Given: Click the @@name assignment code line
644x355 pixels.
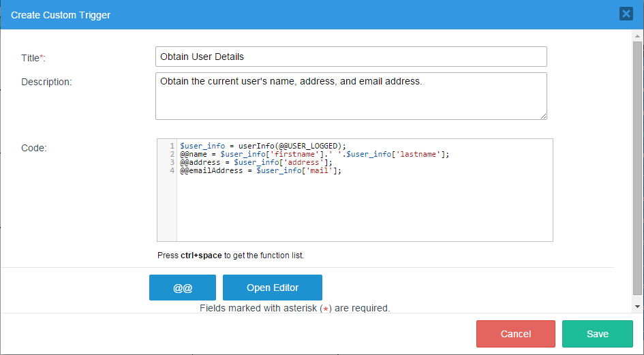Looking at the screenshot, I should pos(314,154).
